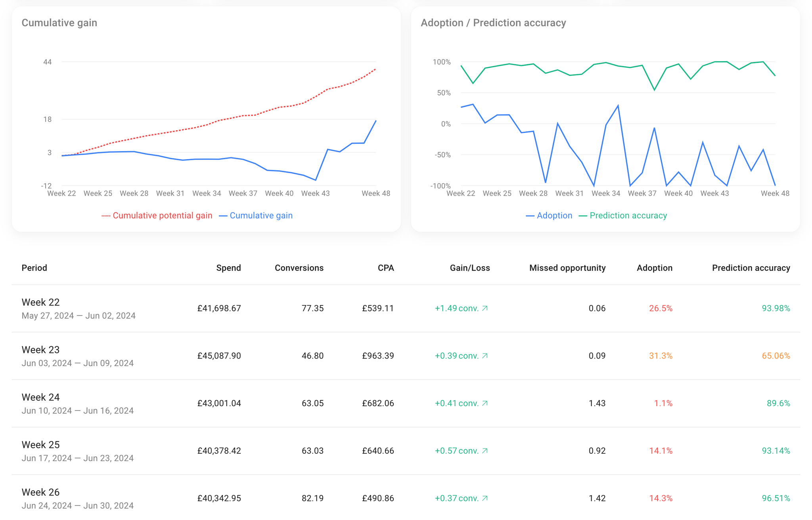Click the prediction accuracy value 89.6%

click(x=778, y=403)
